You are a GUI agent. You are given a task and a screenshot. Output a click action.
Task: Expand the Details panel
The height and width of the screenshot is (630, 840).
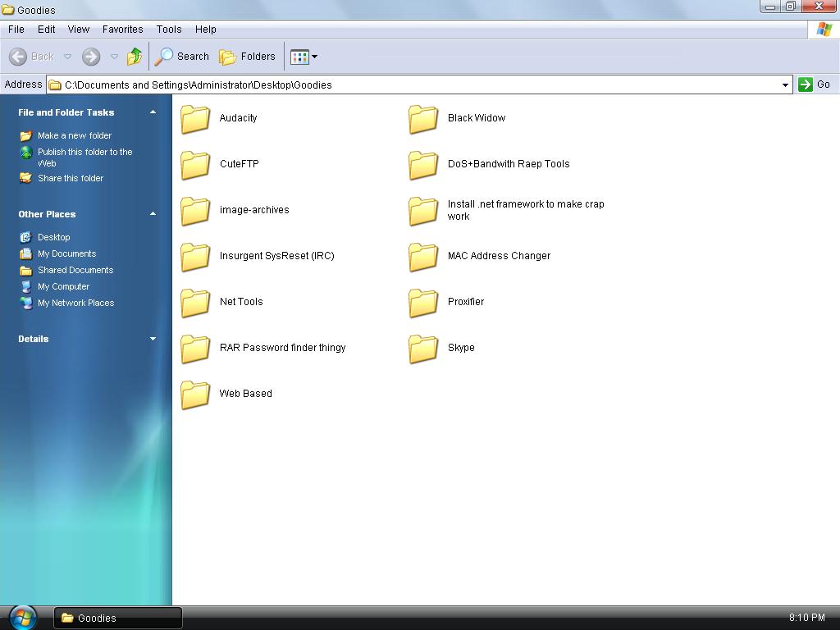click(x=153, y=339)
